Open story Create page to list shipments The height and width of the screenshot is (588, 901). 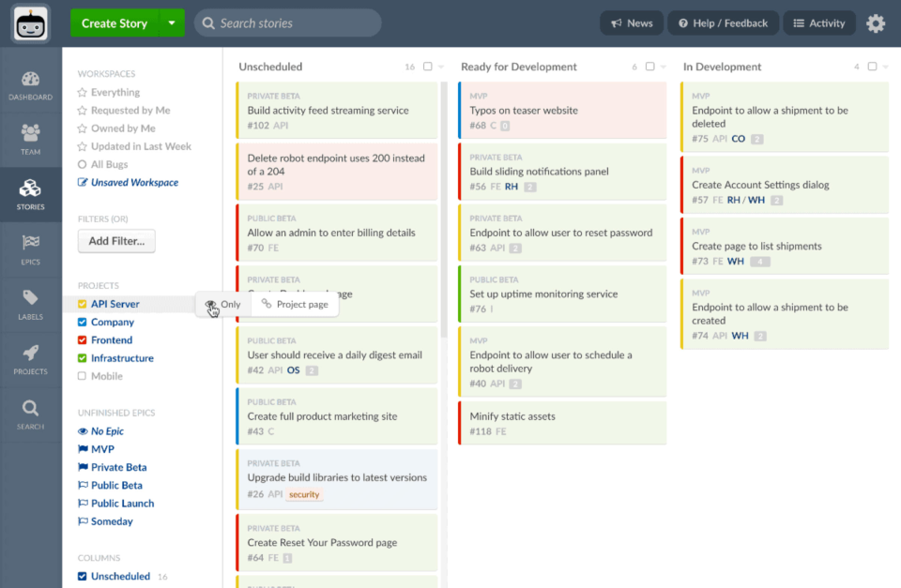click(785, 246)
